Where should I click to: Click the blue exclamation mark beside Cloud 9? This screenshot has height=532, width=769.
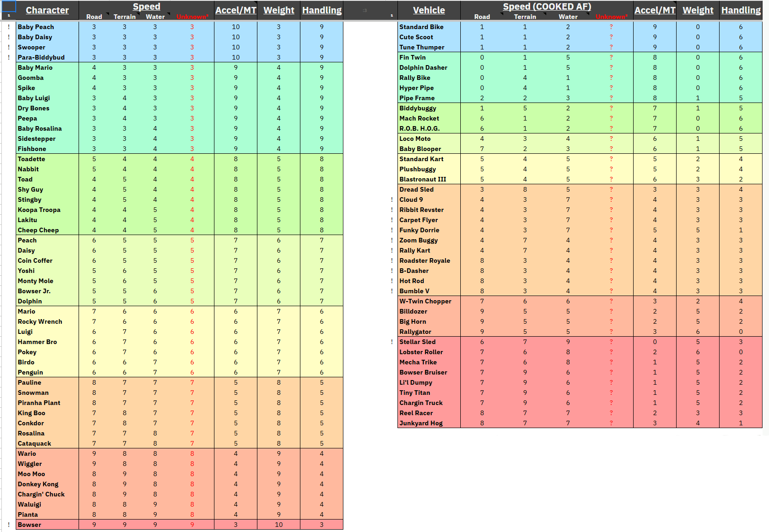pyautogui.click(x=392, y=199)
